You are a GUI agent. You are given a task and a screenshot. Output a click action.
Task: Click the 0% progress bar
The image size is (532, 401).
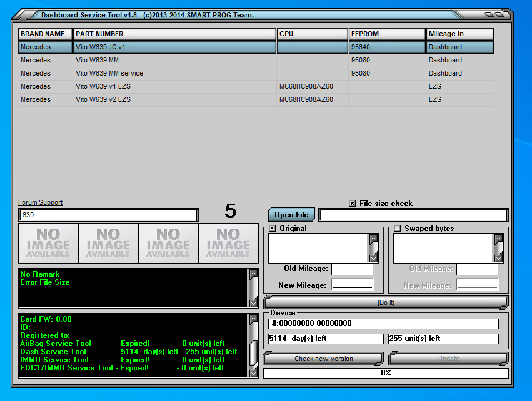386,373
